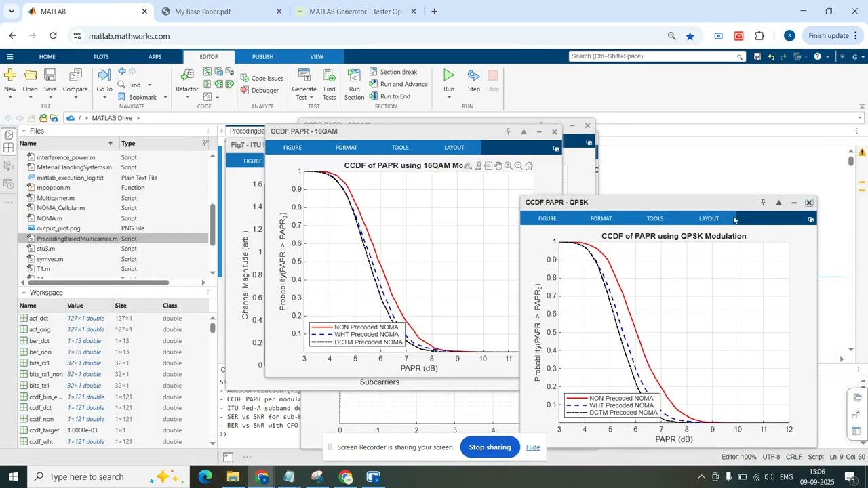The height and width of the screenshot is (488, 868).
Task: Click the Stop sharing button
Action: pyautogui.click(x=490, y=447)
